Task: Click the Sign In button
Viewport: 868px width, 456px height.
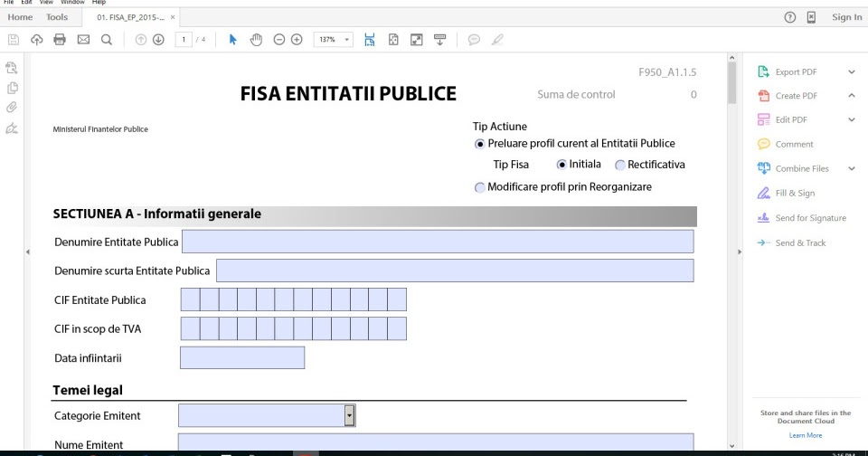Action: pos(847,17)
